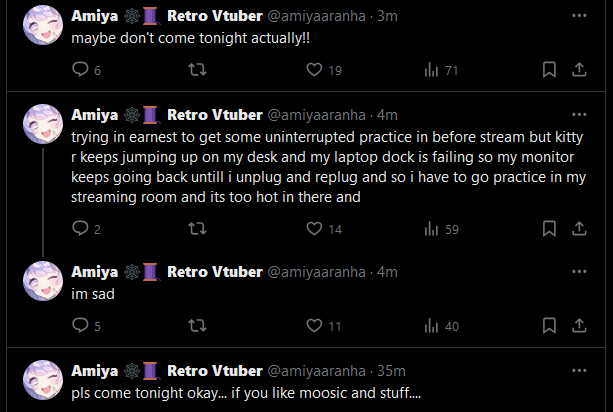View analytics showing 40 views
Screen dimensions: 613x412
click(x=440, y=326)
